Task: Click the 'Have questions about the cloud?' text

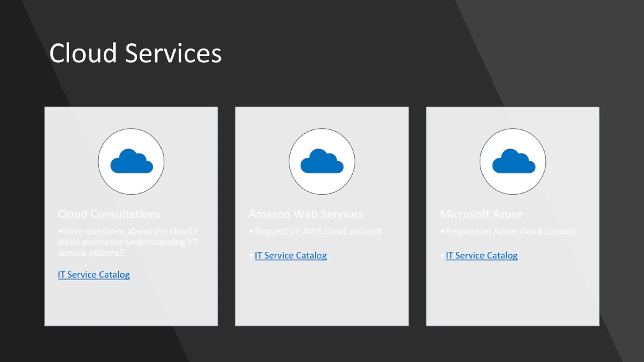Action: click(130, 231)
